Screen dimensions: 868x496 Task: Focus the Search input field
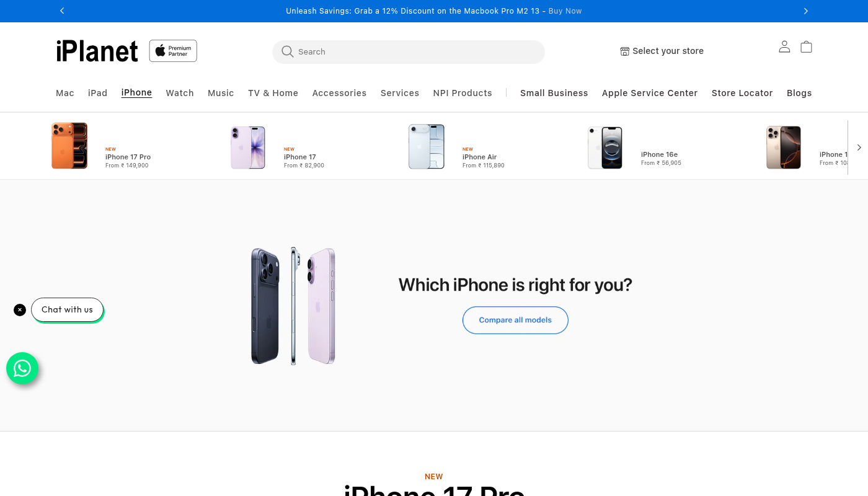(417, 51)
